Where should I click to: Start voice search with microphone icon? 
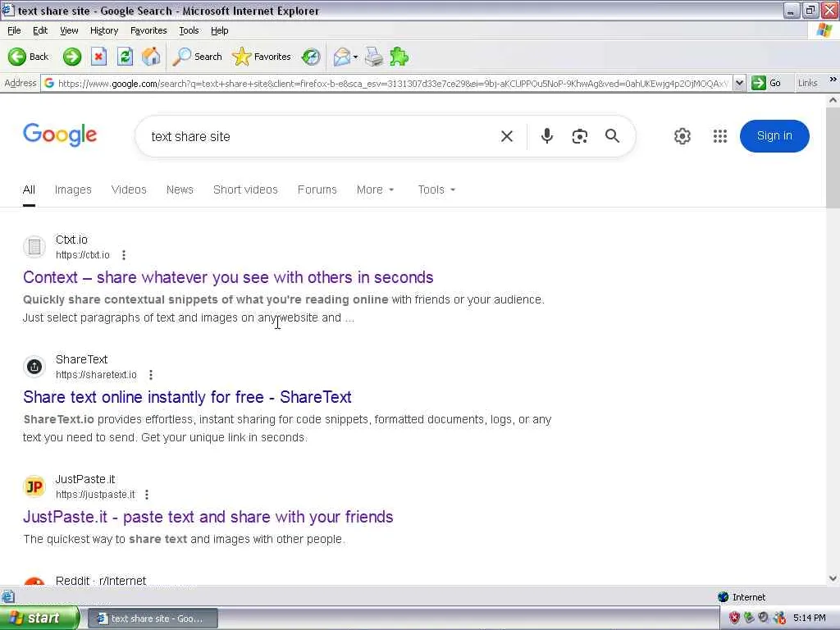tap(546, 136)
